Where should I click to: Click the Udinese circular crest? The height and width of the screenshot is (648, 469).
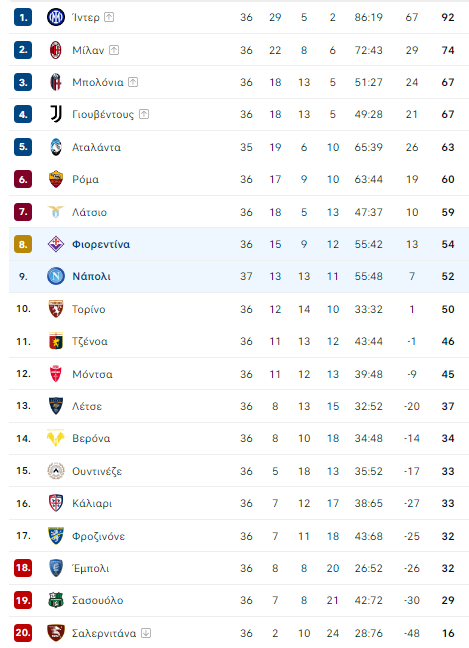click(x=56, y=471)
